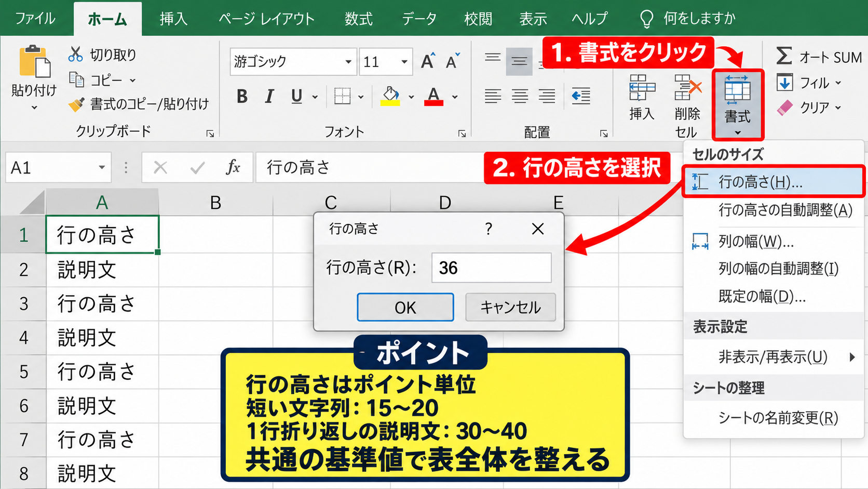
Task: Apply the yellow fill color bucket
Action: (x=390, y=96)
